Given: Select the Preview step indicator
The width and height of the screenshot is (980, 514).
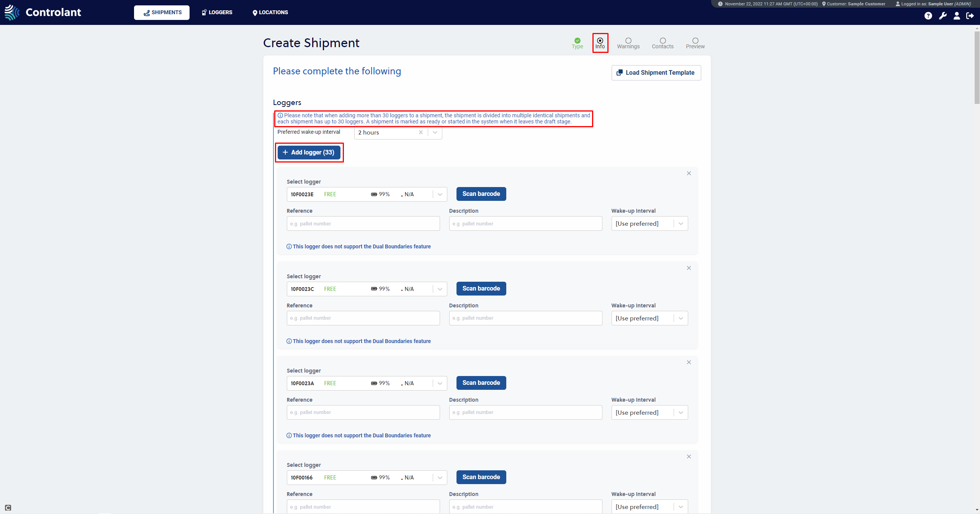Looking at the screenshot, I should (x=695, y=43).
